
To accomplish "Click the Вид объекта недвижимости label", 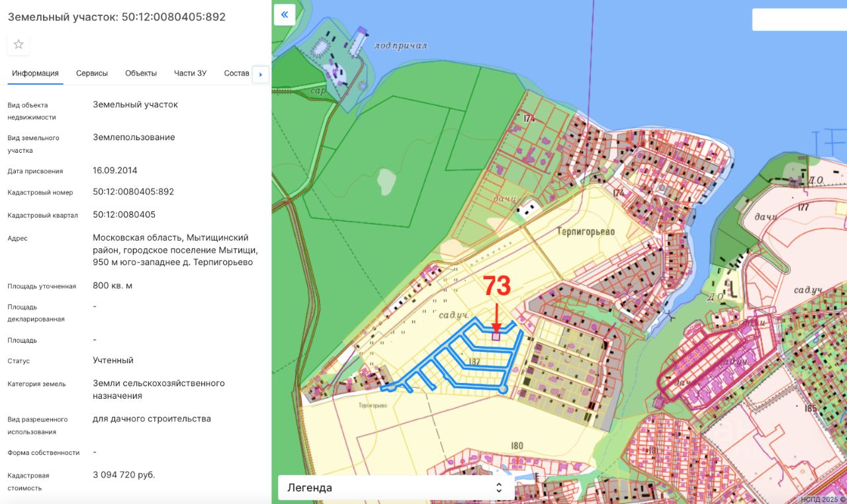I will click(32, 111).
